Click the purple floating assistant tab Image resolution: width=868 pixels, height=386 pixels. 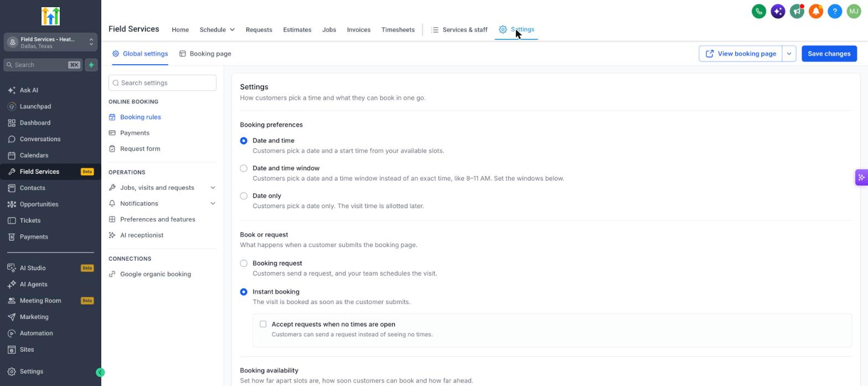[861, 177]
